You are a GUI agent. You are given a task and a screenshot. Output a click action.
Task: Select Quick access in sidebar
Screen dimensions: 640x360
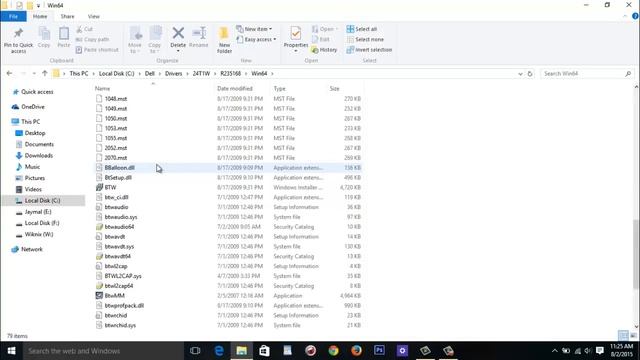(37, 92)
